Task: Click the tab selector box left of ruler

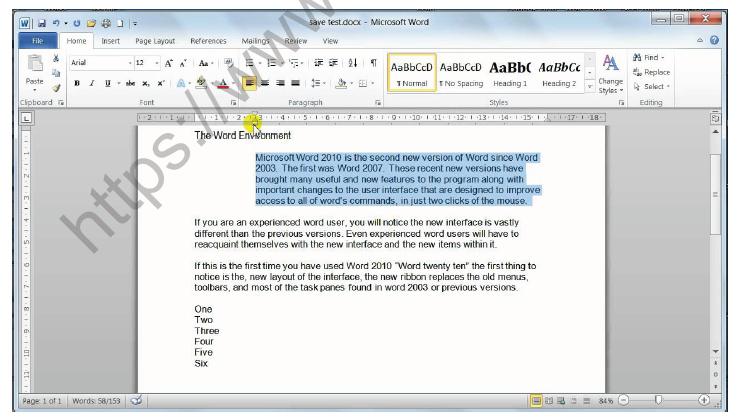Action: [26, 118]
